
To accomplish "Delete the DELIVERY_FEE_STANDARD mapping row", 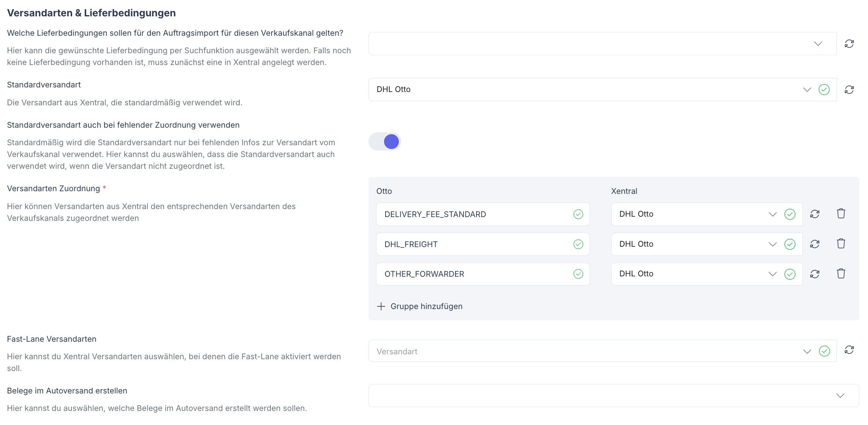I will 841,213.
